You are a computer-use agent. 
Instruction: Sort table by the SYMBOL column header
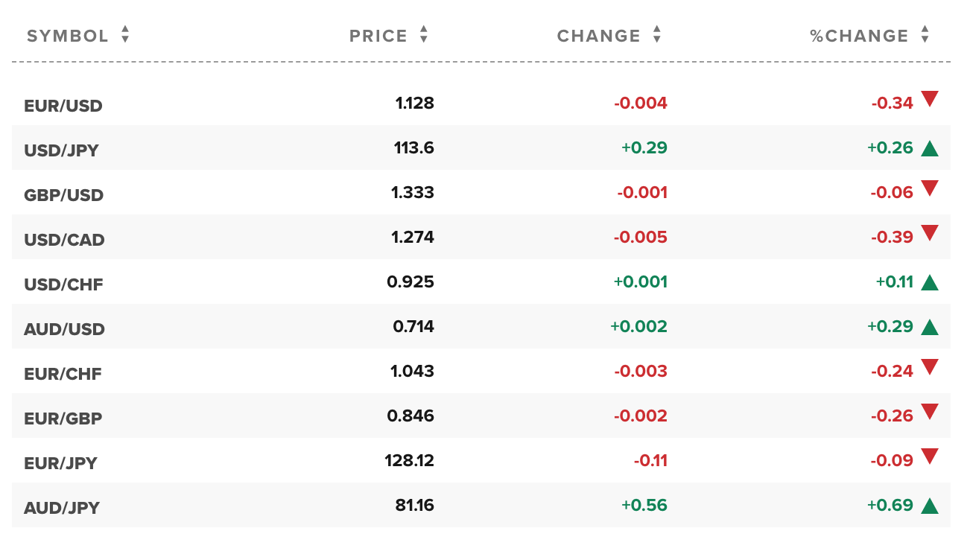(78, 35)
